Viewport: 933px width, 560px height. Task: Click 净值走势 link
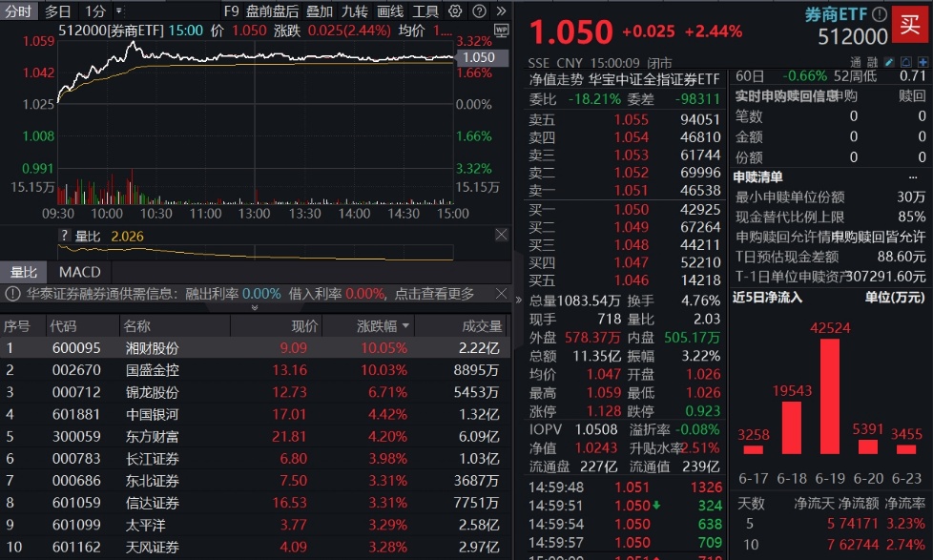tap(556, 79)
